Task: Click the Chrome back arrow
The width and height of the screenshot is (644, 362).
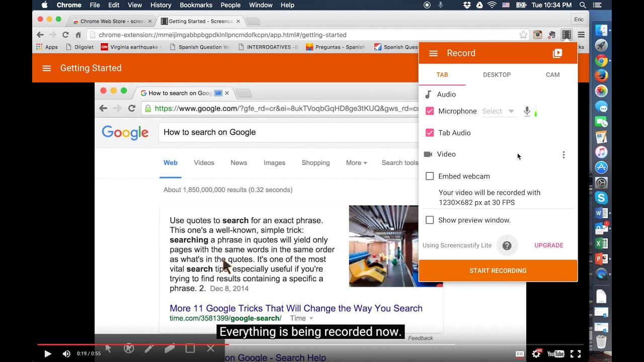Action: coord(40,35)
